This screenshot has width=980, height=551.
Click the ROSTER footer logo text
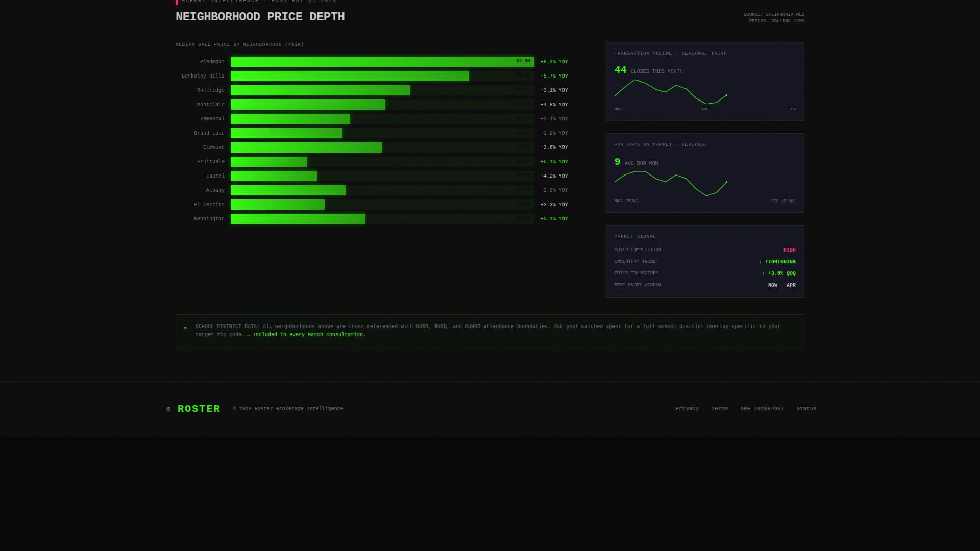[199, 409]
